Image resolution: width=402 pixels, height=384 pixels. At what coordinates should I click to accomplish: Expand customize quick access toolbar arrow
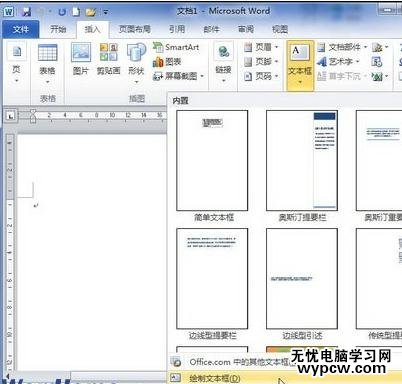pos(106,13)
